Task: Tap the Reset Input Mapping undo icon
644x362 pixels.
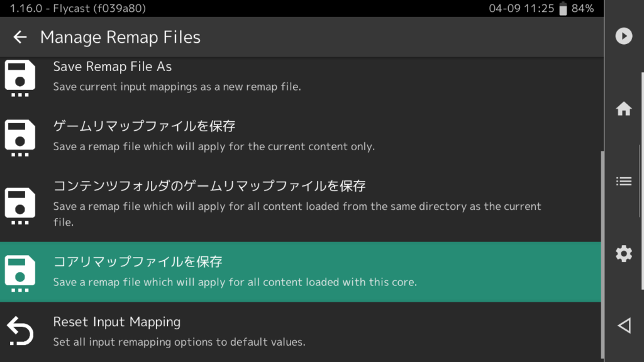Action: pyautogui.click(x=19, y=331)
